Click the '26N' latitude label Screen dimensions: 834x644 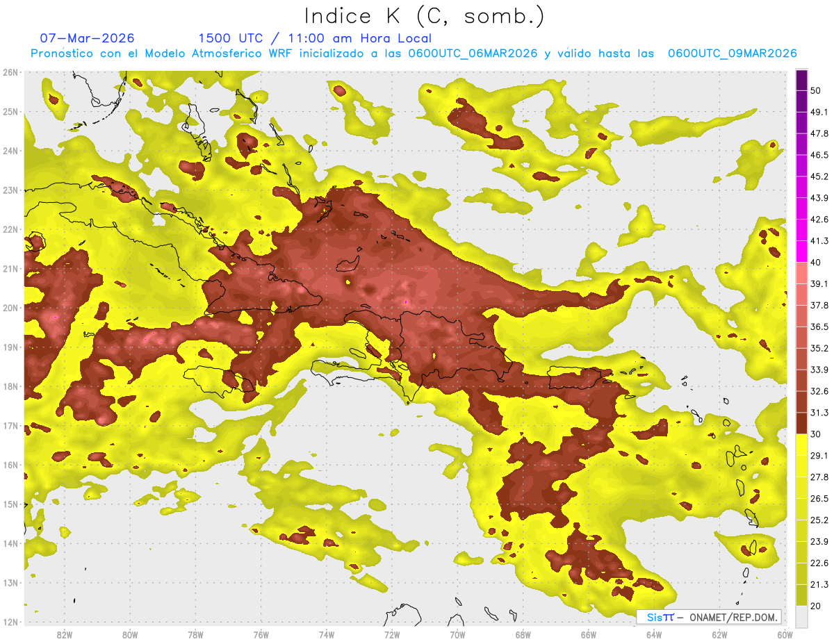10,72
